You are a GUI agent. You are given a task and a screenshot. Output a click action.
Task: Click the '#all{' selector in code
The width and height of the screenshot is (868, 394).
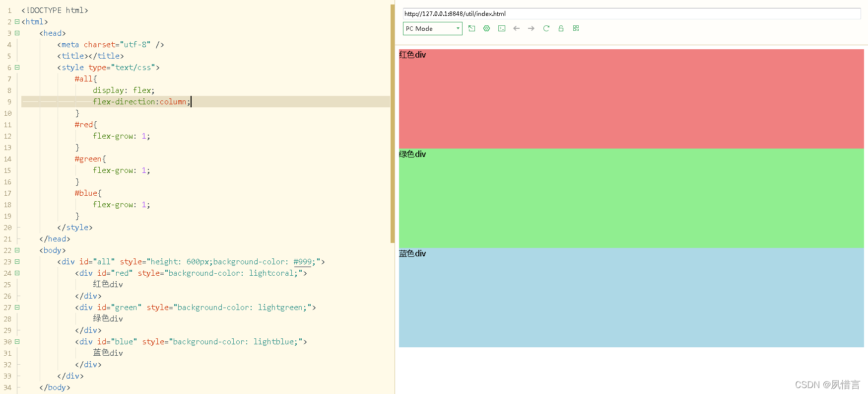86,79
